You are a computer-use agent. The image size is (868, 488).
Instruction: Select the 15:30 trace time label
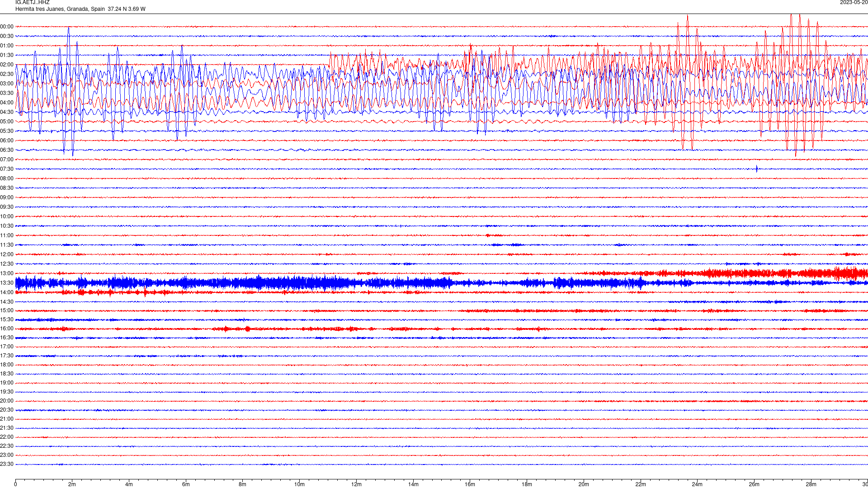point(7,319)
